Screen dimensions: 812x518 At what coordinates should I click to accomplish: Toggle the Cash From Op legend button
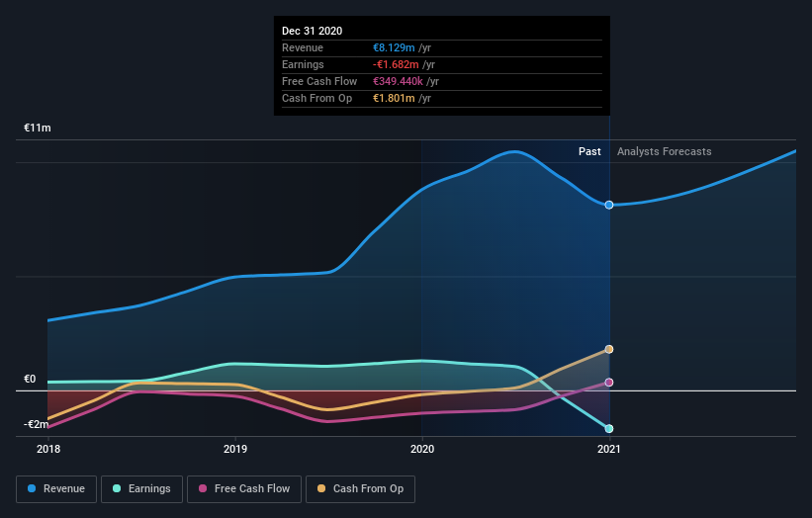pos(360,489)
